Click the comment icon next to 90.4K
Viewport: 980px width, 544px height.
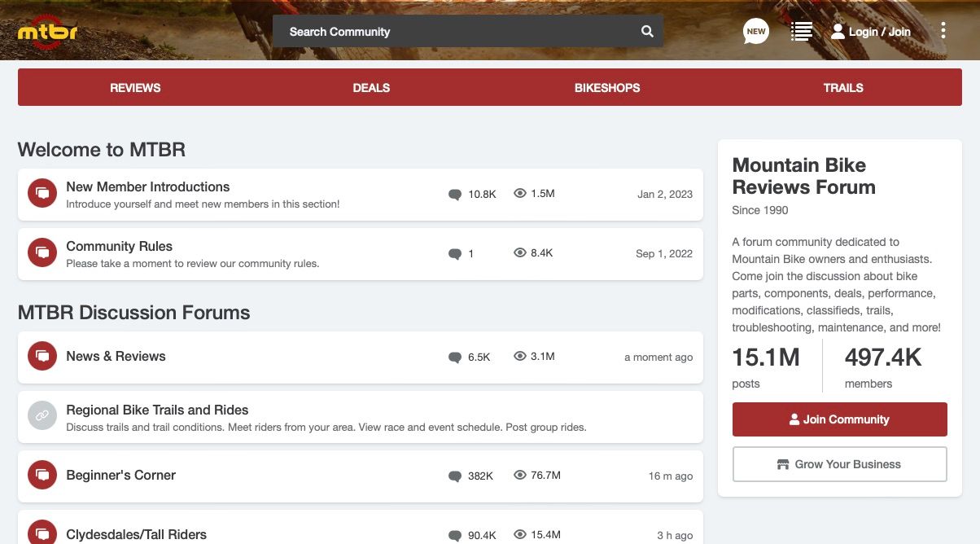(455, 536)
